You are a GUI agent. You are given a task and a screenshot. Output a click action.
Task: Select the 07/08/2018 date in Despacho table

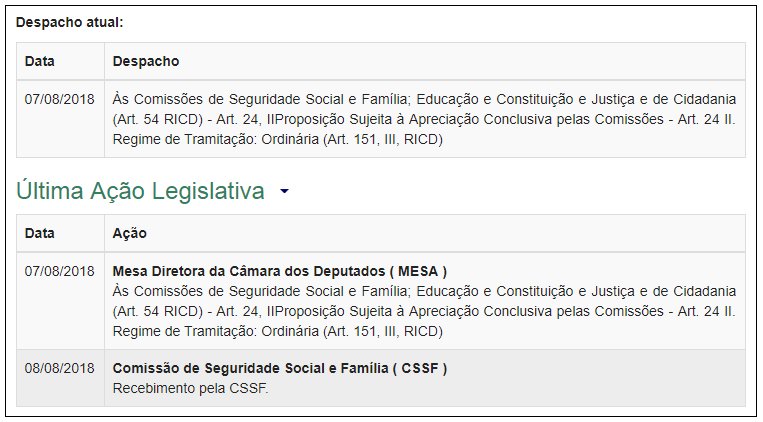tap(60, 99)
